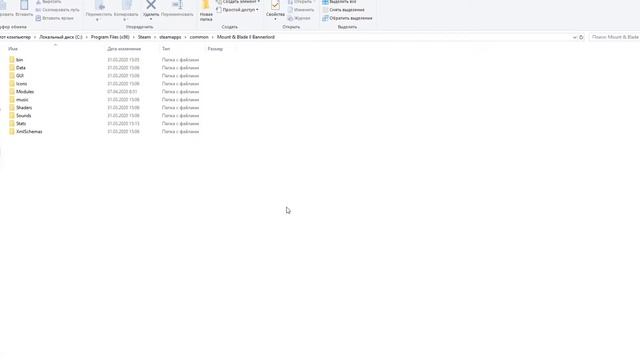Click Снять выделение in the ribbon

pos(343,10)
